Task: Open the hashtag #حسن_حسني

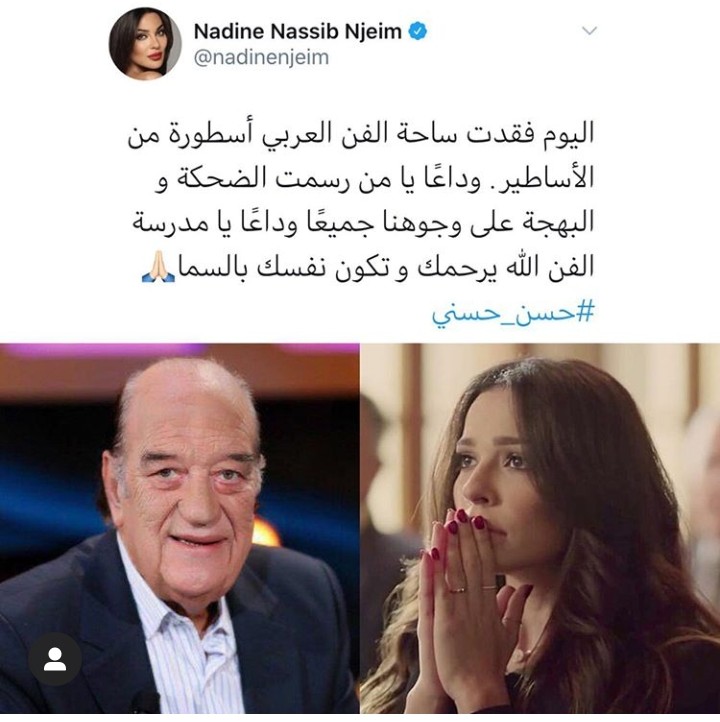Action: coord(513,314)
